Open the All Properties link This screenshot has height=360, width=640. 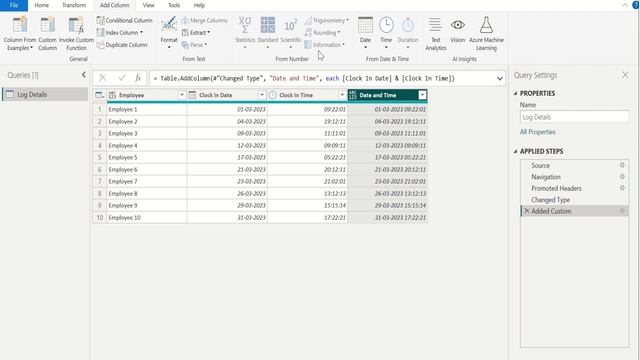pyautogui.click(x=538, y=132)
